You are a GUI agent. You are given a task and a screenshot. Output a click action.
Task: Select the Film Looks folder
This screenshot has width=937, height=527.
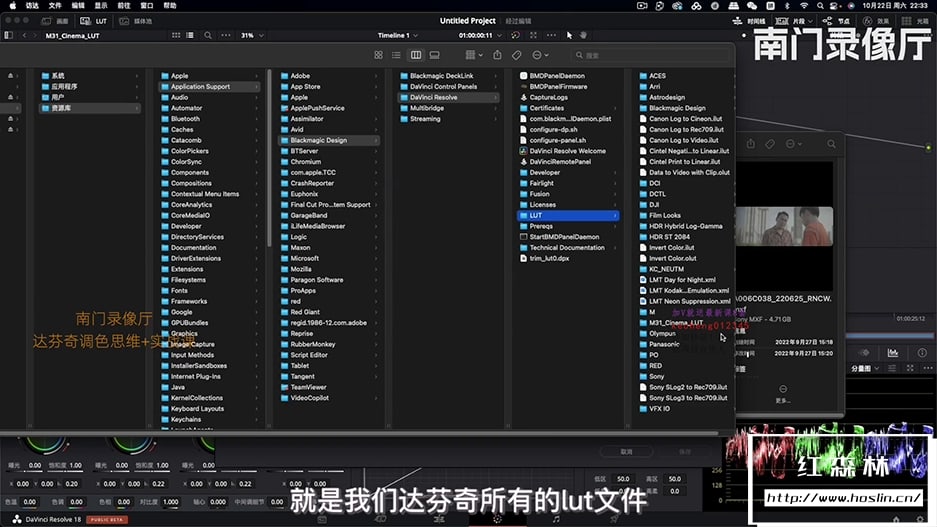(664, 215)
